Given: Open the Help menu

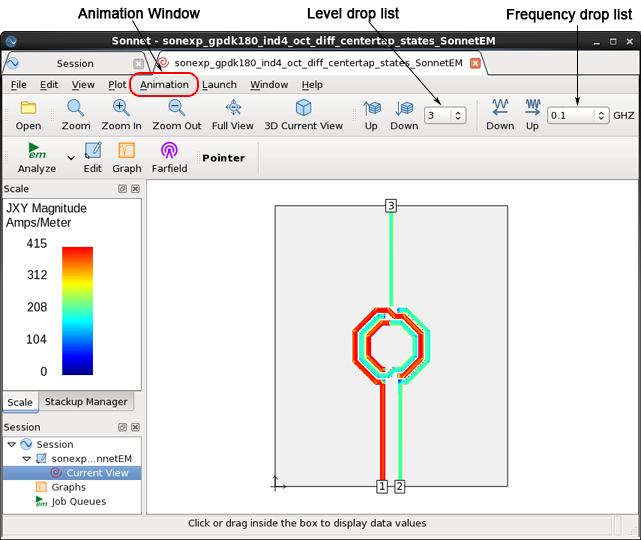Looking at the screenshot, I should coord(312,85).
